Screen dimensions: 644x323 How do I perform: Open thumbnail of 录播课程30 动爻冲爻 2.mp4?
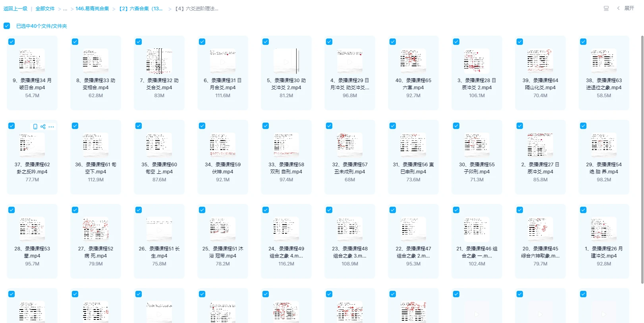286,61
